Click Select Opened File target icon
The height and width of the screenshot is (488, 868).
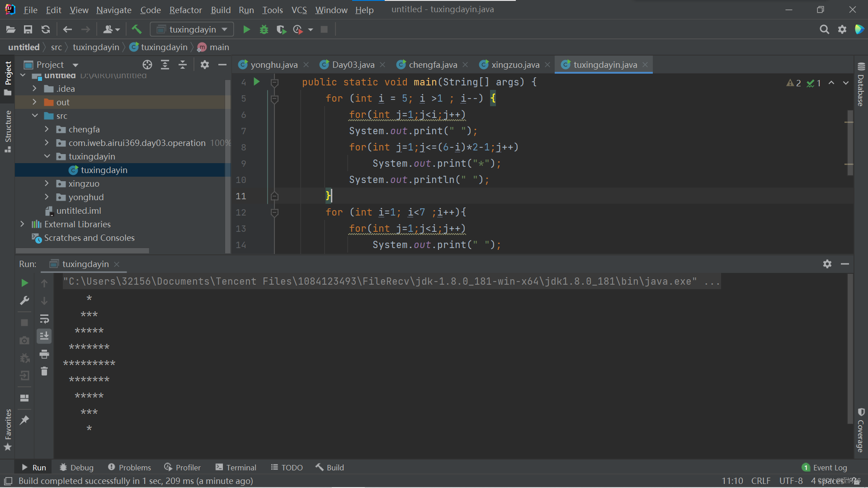[147, 65]
